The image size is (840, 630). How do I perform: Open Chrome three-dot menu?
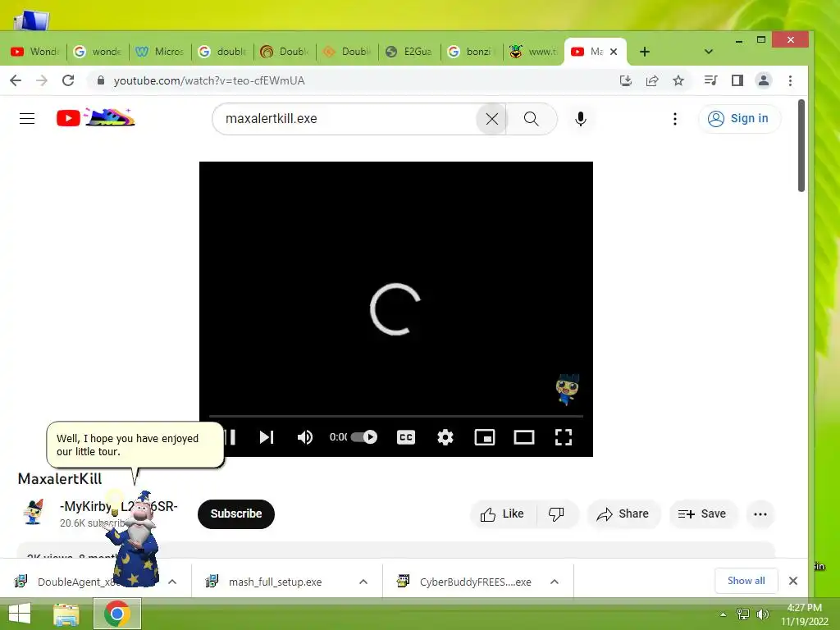click(x=790, y=80)
